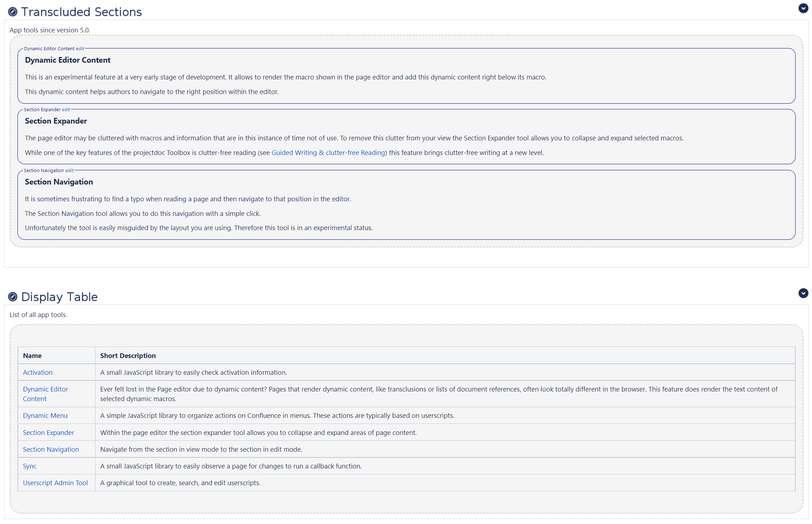Image resolution: width=812 pixels, height=524 pixels.
Task: Open the Sync tool link
Action: click(x=30, y=466)
